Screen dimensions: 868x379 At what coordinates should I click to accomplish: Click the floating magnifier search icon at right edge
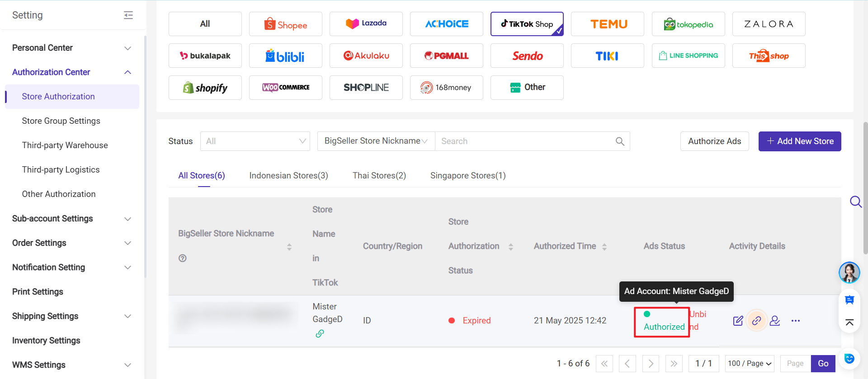(x=856, y=201)
